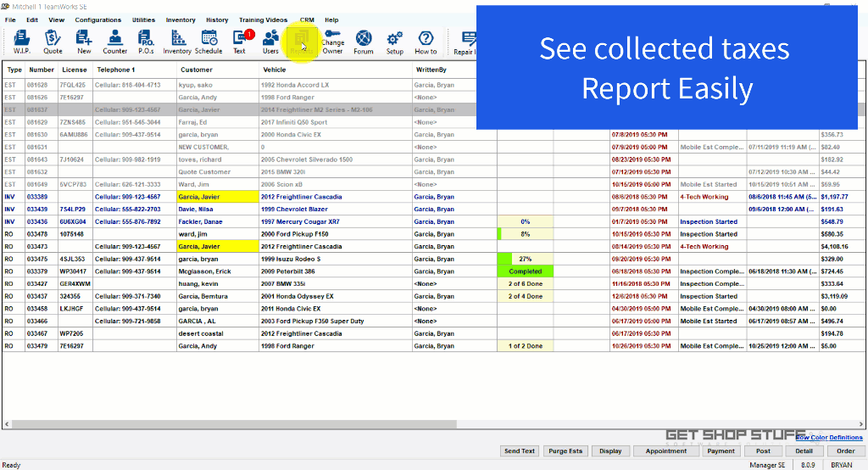Select the P.O.s toolbar icon
Screen dimensions: 868x470
pyautogui.click(x=146, y=40)
